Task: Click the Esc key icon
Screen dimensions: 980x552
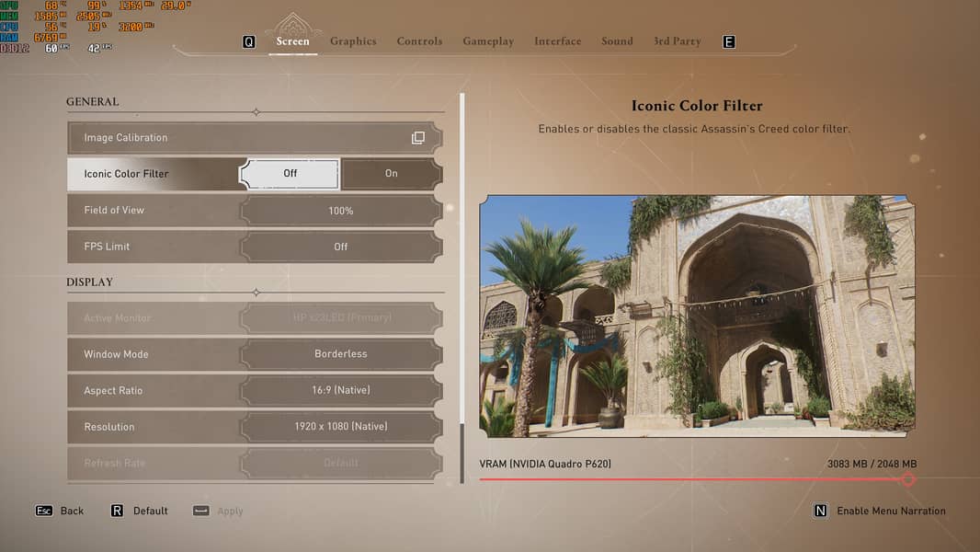Action: 44,511
